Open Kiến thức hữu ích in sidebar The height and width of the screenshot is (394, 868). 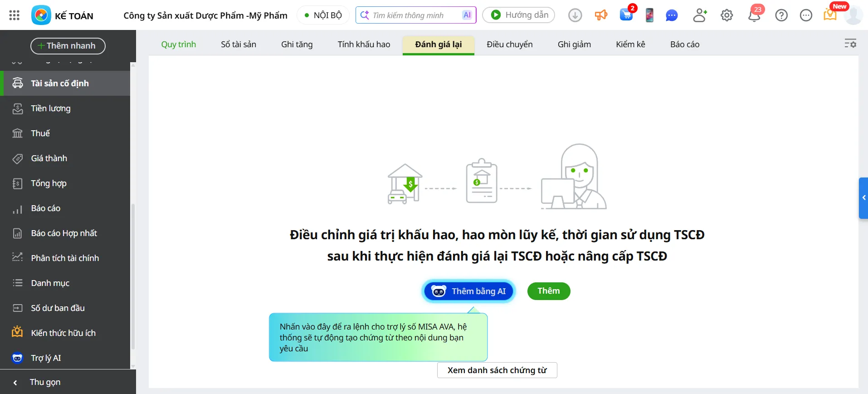pos(65,333)
